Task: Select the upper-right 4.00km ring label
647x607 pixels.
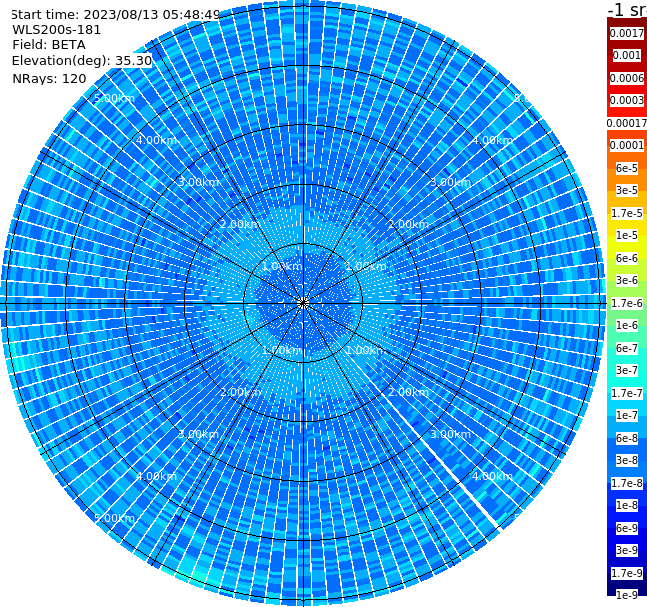Action: [492, 140]
